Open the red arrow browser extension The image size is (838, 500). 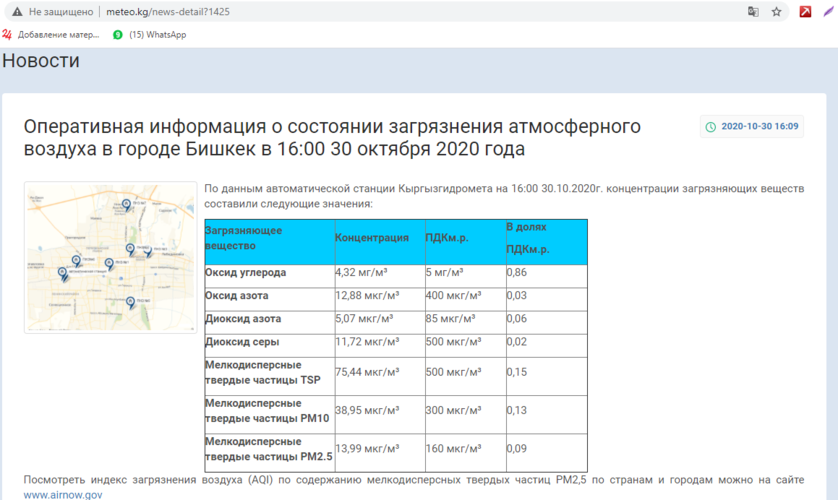(x=805, y=11)
